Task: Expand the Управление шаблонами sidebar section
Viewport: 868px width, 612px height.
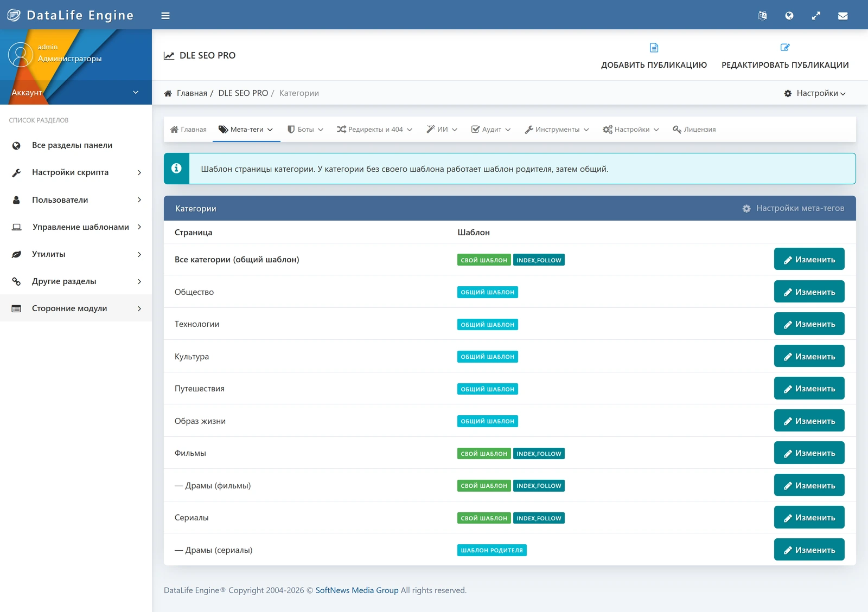Action: (x=76, y=227)
